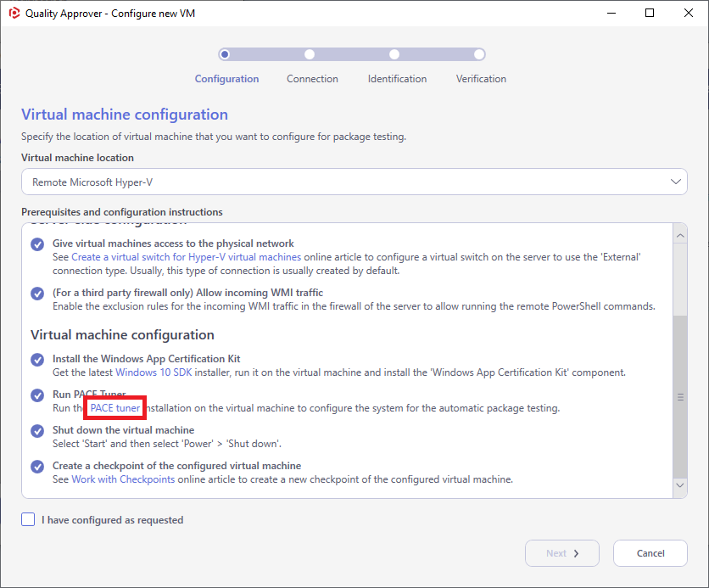
Task: Click the scroll-up arrow of instructions panel
Action: 680,236
